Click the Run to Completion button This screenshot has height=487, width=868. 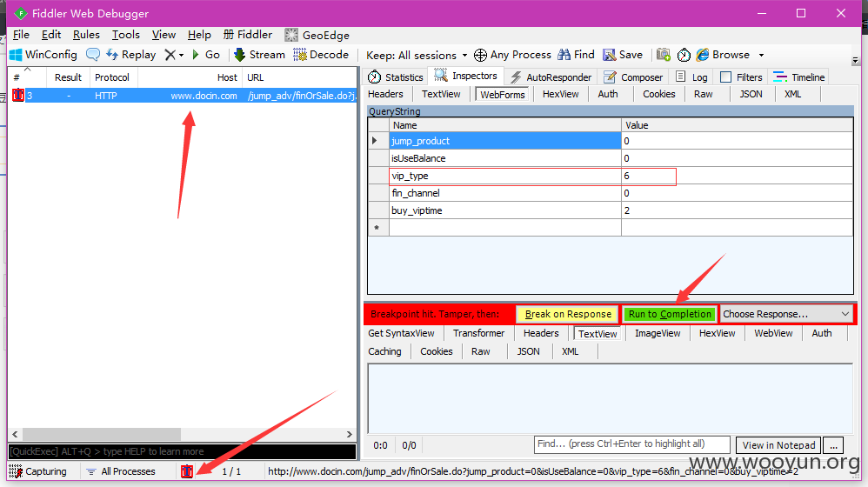tap(670, 314)
